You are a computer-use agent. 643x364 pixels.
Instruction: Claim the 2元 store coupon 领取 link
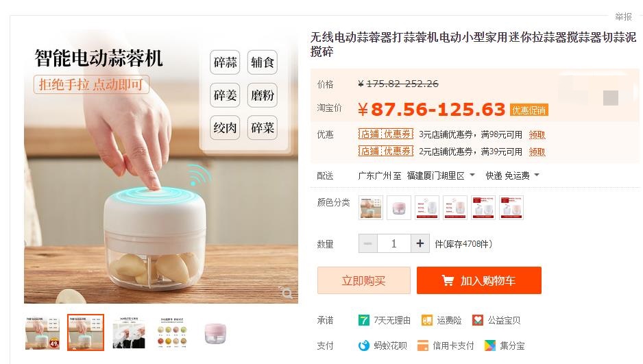[537, 151]
